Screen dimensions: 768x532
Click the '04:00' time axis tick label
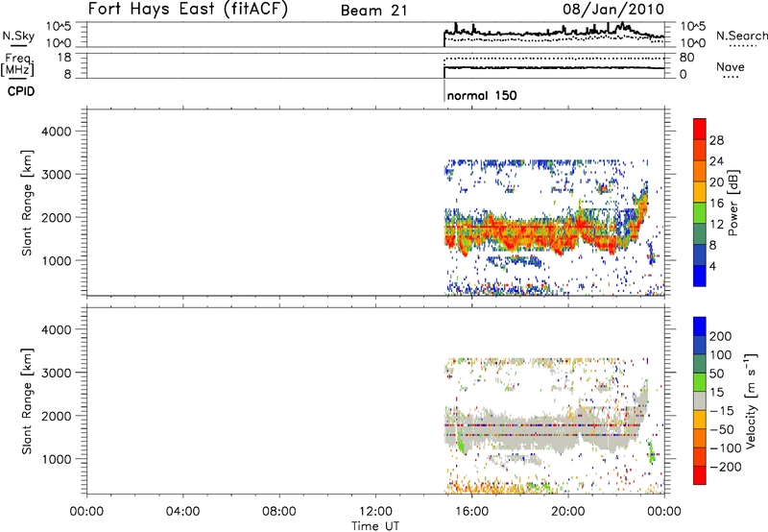[x=182, y=512]
